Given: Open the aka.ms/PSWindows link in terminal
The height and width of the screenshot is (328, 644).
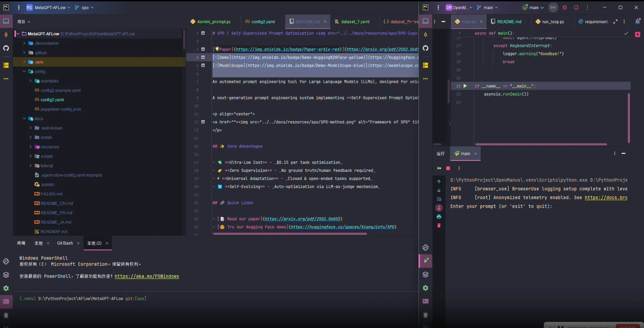Looking at the screenshot, I should click(x=147, y=276).
